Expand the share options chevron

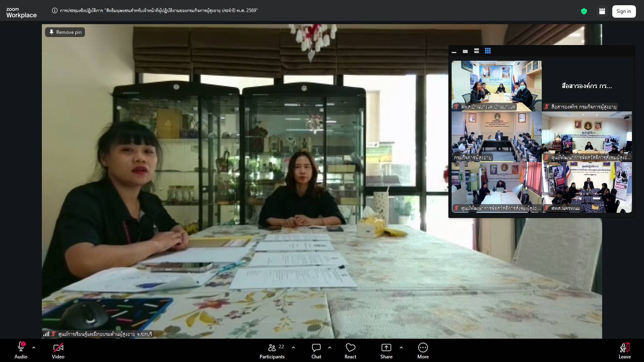point(401,348)
